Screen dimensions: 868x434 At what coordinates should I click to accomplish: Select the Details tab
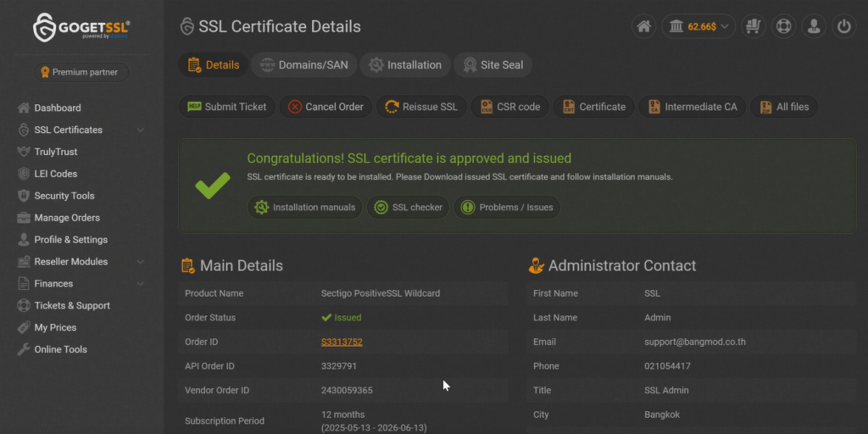213,64
